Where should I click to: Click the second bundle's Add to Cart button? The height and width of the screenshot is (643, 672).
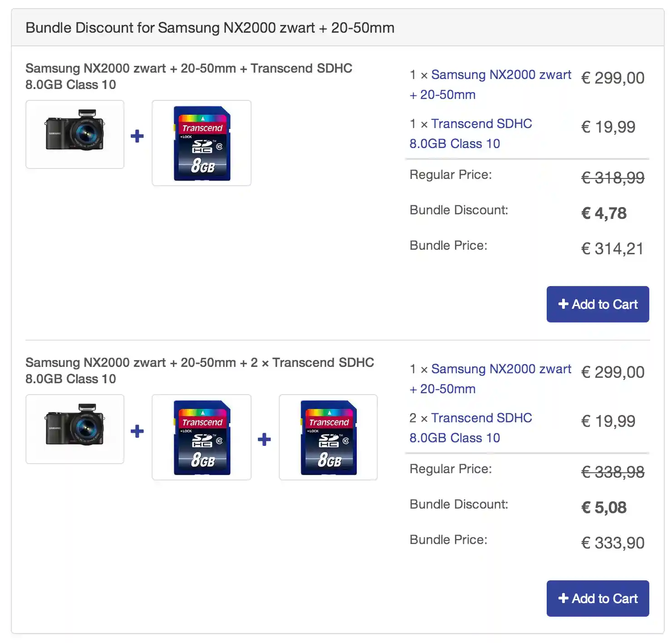coord(598,598)
